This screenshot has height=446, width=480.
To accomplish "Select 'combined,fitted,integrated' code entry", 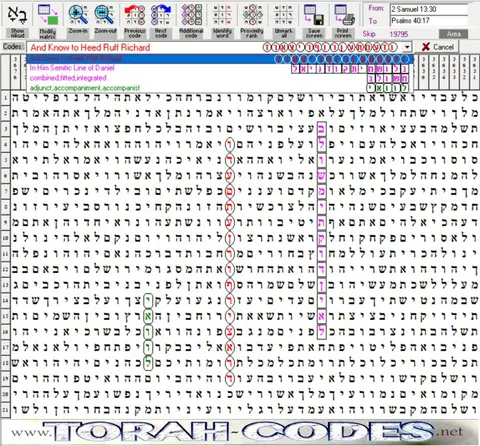I will tap(220, 78).
